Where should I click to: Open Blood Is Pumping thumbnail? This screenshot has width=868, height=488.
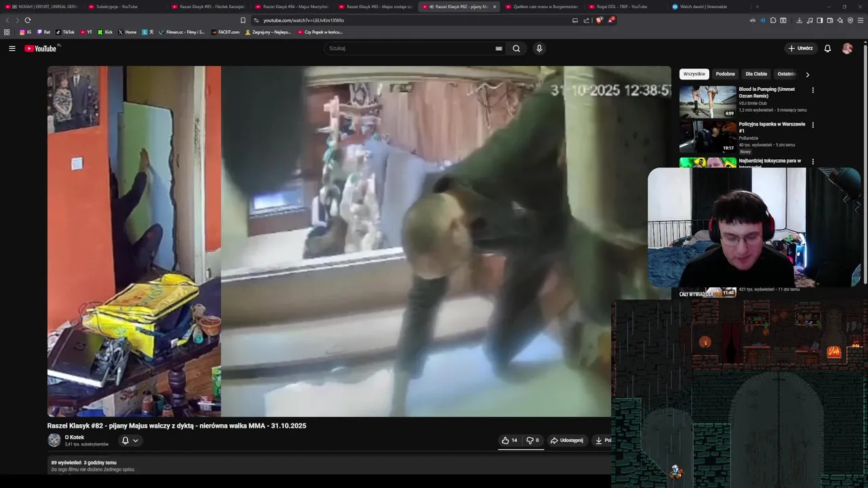708,102
